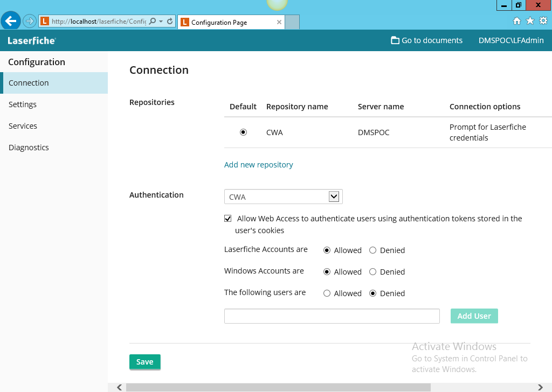Click the Laserfiche logo in header
The height and width of the screenshot is (392, 552).
pos(31,40)
